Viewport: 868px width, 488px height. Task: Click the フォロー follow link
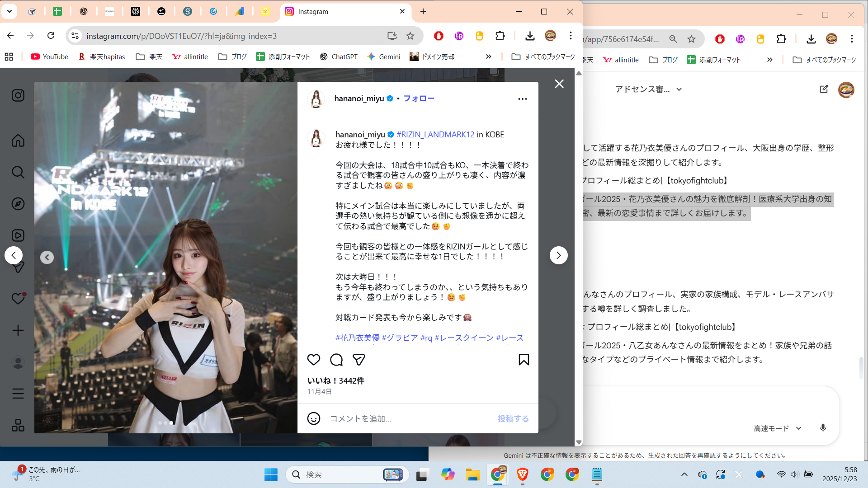point(419,99)
